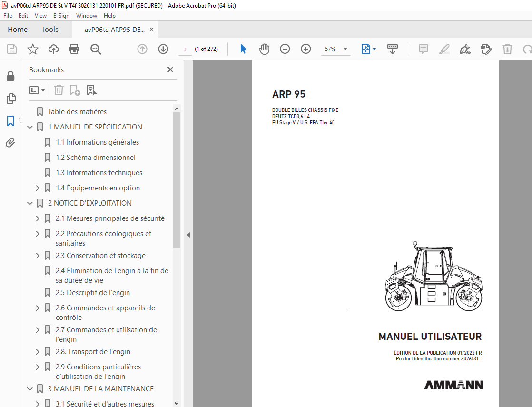Collapse navigation pane with left arrow handle
This screenshot has width=532, height=407.
pos(188,235)
